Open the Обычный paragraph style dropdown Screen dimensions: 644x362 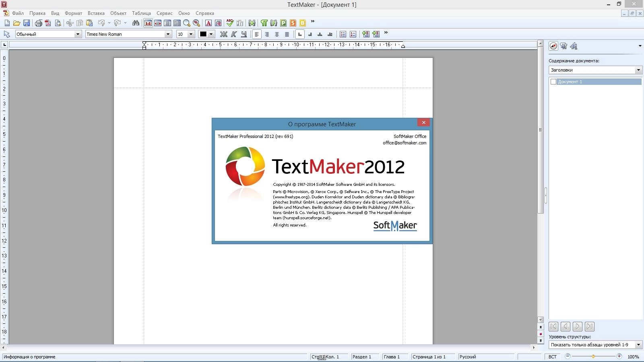[78, 34]
